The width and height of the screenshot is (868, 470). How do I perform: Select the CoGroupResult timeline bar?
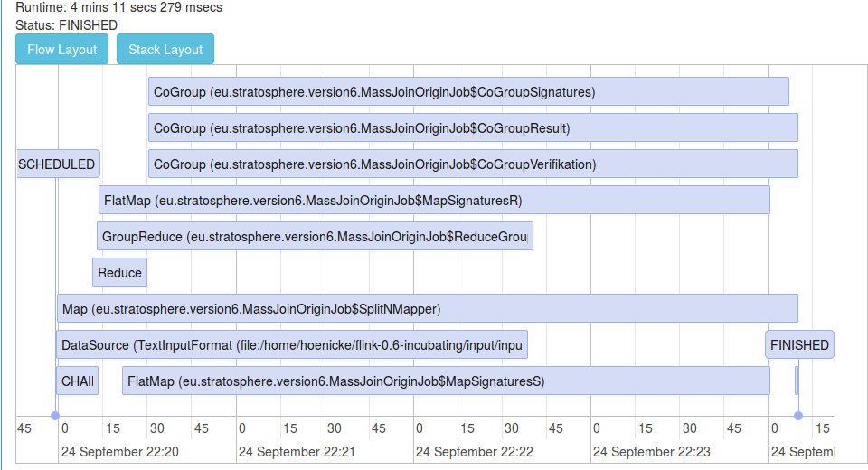click(x=473, y=127)
